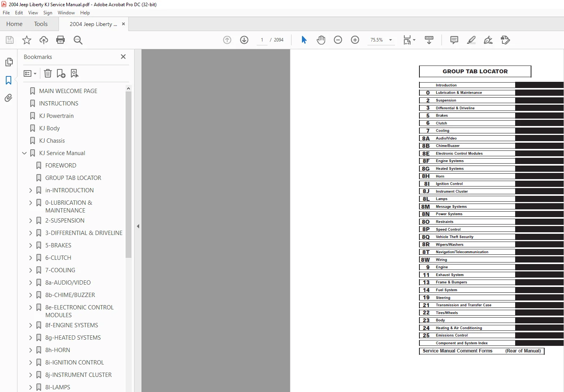The height and width of the screenshot is (392, 564).
Task: Go to next page arrow
Action: click(x=244, y=40)
